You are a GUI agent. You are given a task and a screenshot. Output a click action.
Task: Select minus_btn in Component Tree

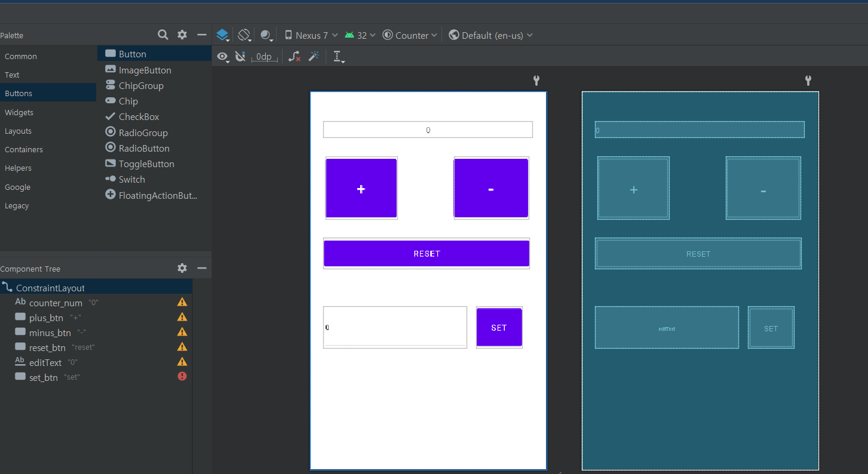pos(96,333)
